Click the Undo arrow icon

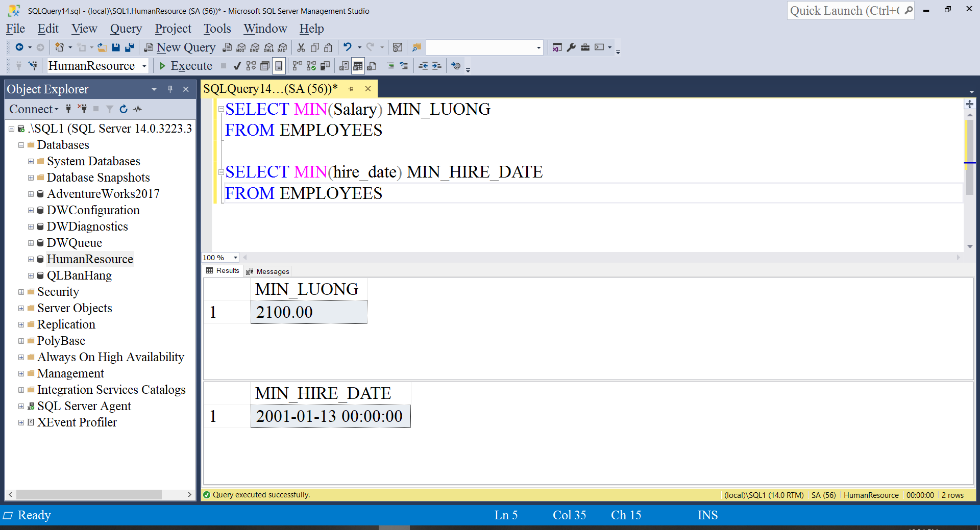coord(348,47)
